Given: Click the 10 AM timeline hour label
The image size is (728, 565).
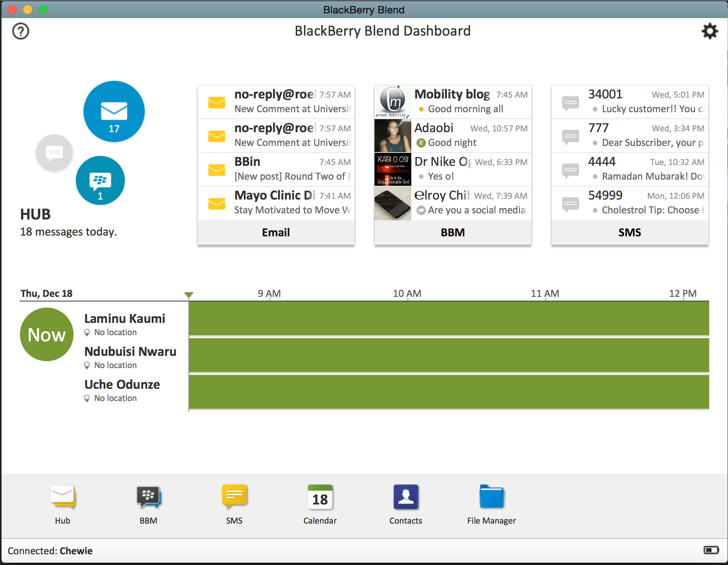Looking at the screenshot, I should tap(407, 293).
